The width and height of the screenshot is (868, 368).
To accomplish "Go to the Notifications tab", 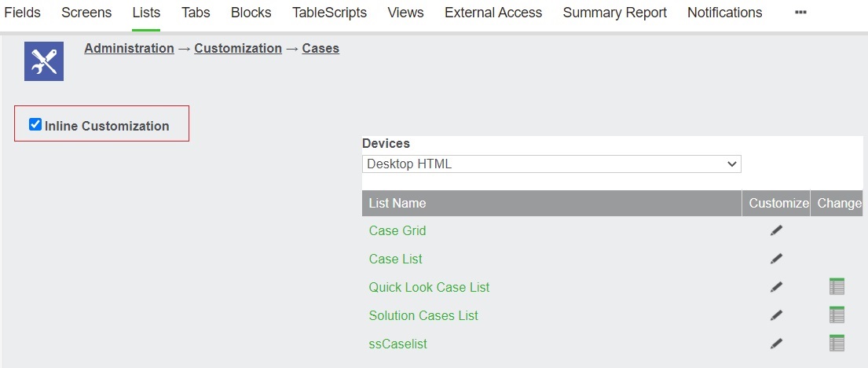I will coord(724,13).
